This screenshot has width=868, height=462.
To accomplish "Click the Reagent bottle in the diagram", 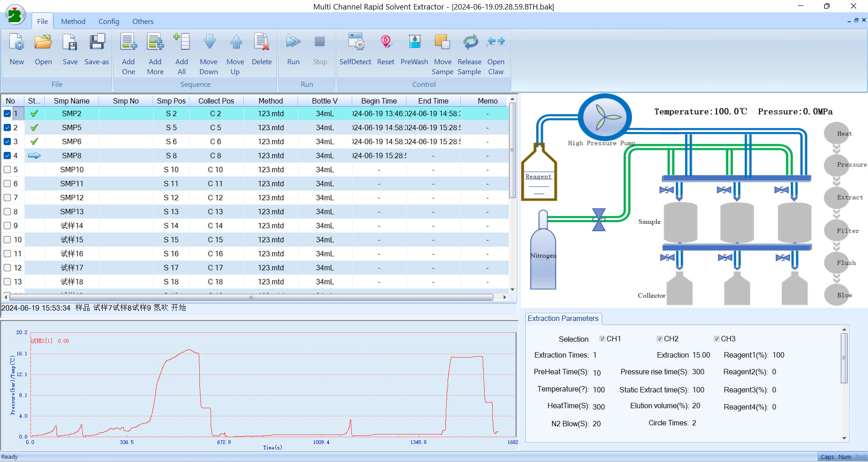I will [539, 172].
